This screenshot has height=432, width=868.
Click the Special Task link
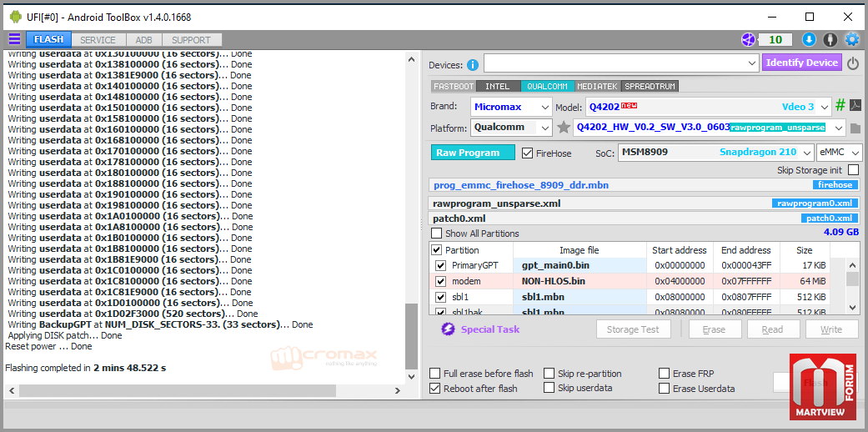pos(490,329)
